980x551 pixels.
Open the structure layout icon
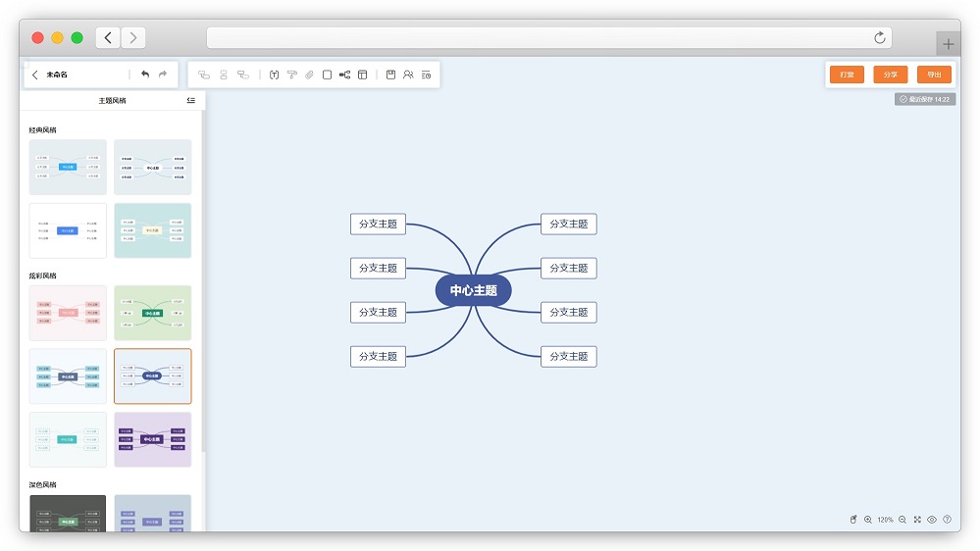344,75
